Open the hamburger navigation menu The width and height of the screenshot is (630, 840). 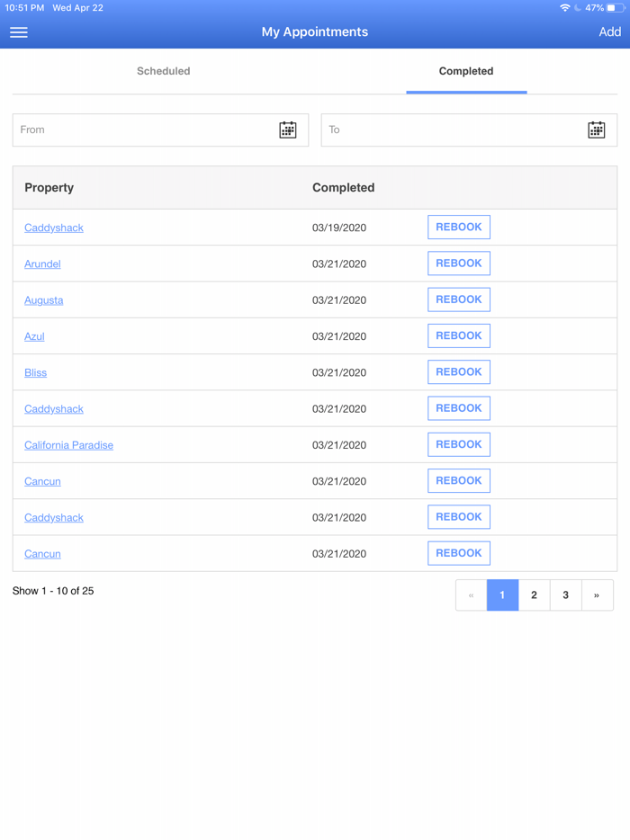(x=19, y=32)
